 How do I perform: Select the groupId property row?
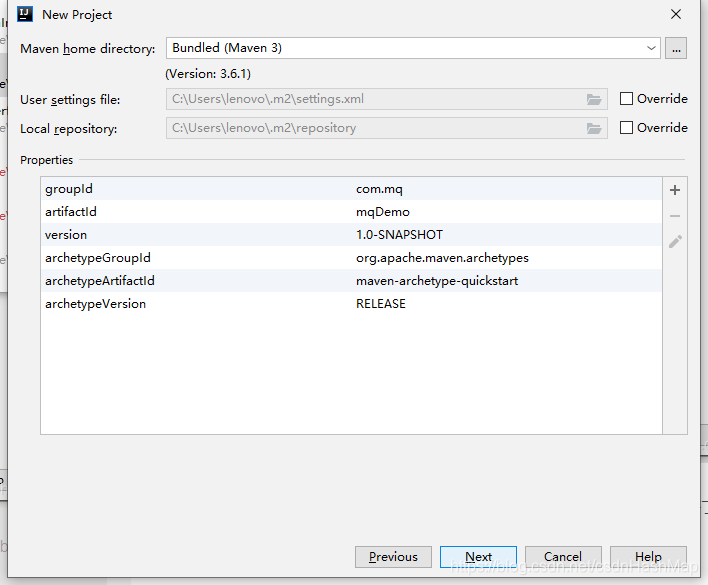(x=351, y=189)
